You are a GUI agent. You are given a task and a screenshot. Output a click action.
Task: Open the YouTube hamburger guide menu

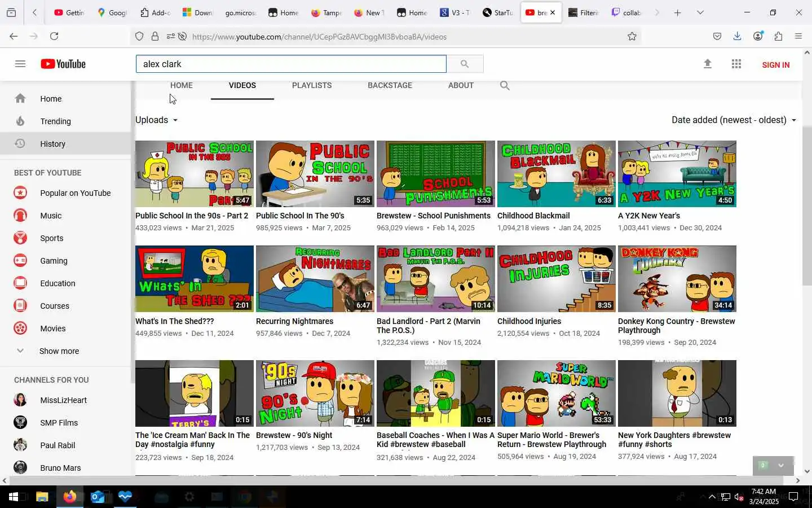[x=20, y=64]
